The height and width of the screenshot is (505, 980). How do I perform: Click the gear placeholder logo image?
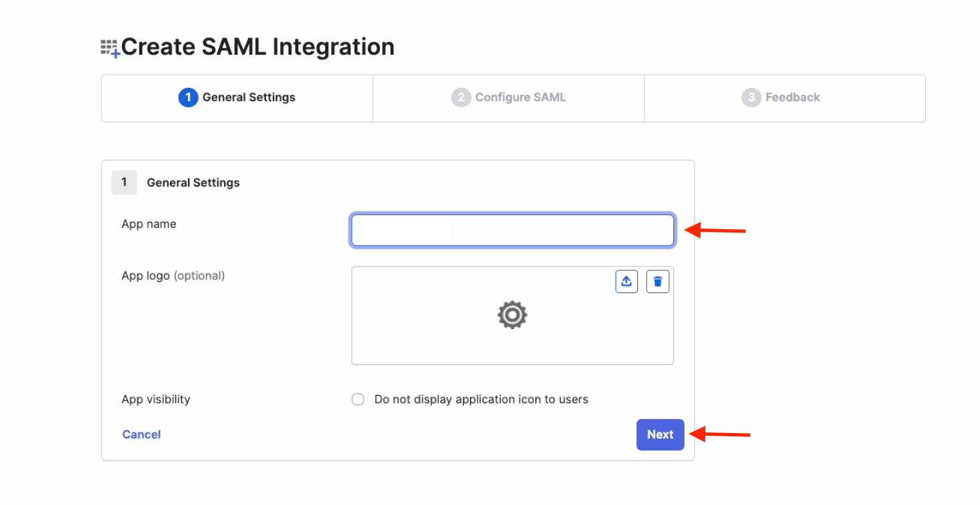512,314
